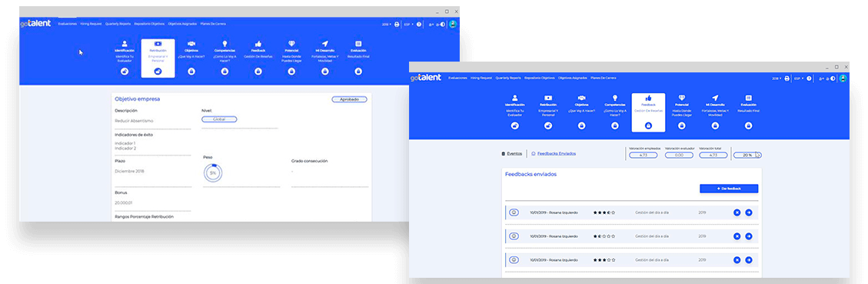This screenshot has height=284, width=868.
Task: Open ESP language dropdown in right window
Action: pos(799,79)
